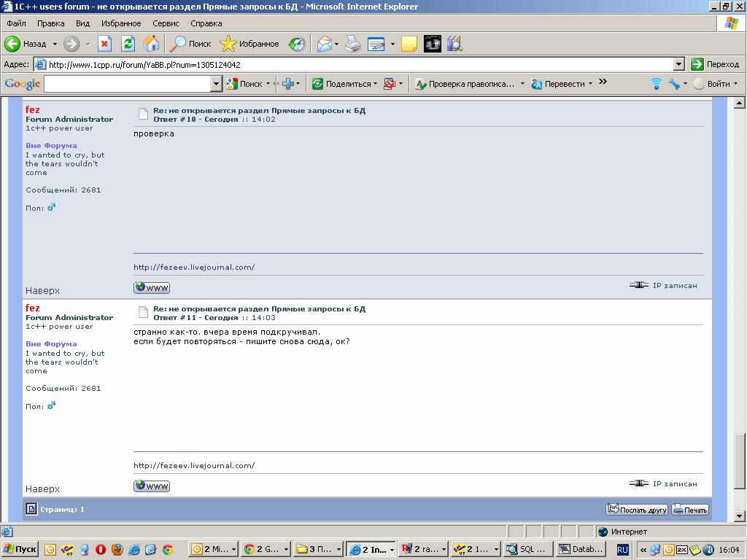
Task: Refresh the page with the Refresh icon
Action: click(x=128, y=44)
